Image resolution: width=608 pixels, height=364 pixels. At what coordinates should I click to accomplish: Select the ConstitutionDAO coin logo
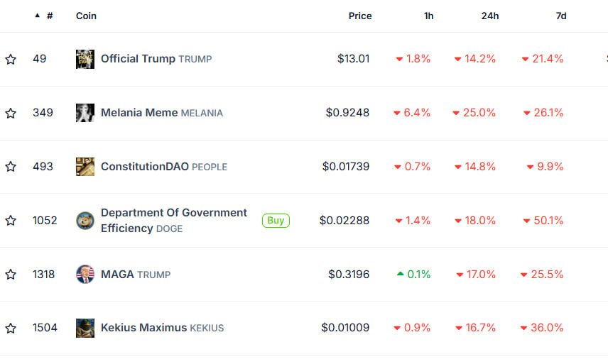(x=85, y=167)
